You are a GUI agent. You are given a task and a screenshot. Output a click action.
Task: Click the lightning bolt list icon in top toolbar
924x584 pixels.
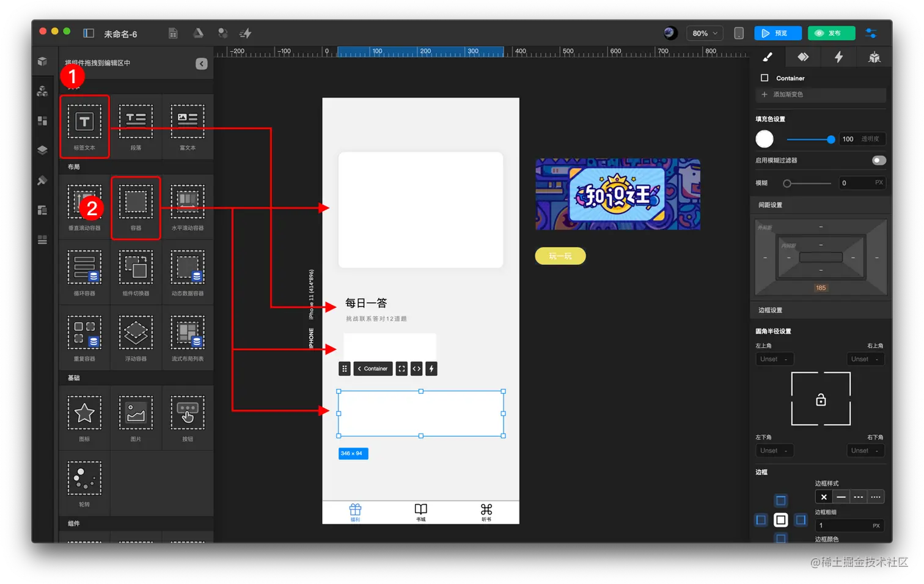pyautogui.click(x=245, y=34)
